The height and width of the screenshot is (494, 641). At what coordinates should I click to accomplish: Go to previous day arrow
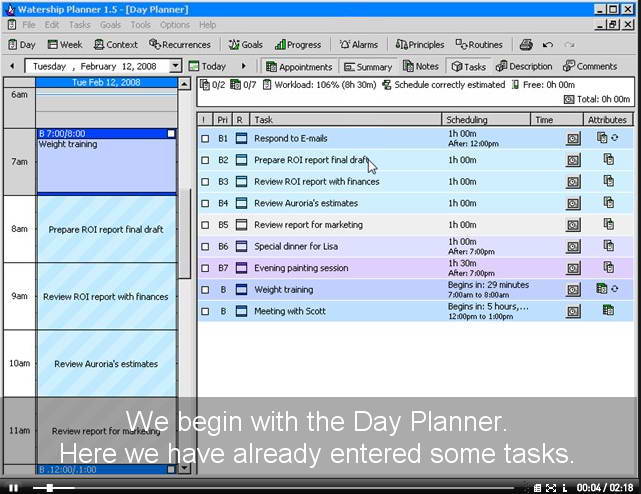pyautogui.click(x=12, y=66)
